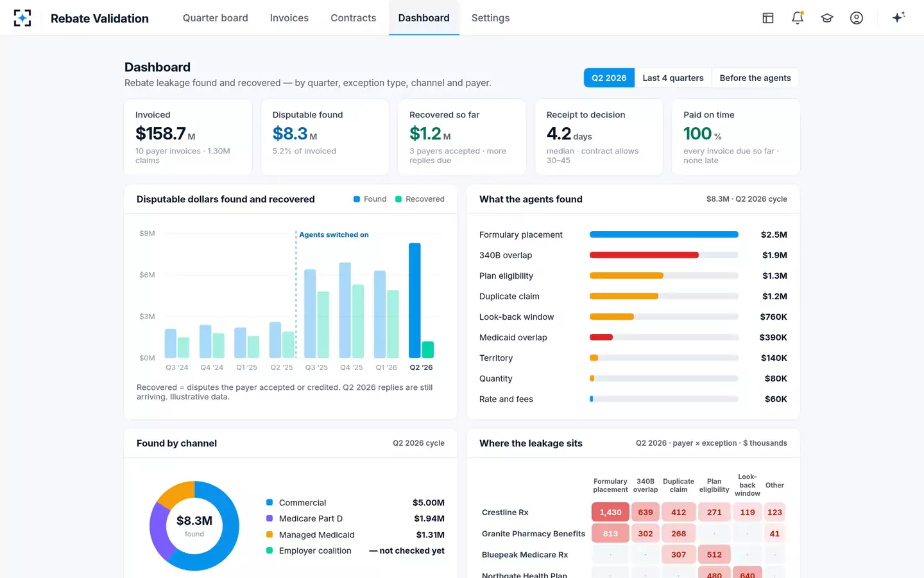Click the Recovered legend swatch

(398, 199)
